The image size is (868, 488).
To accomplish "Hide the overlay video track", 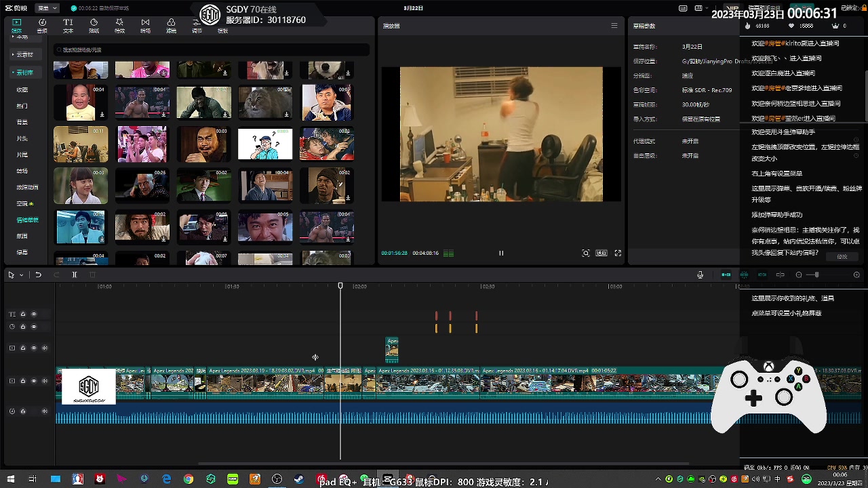I will 34,348.
